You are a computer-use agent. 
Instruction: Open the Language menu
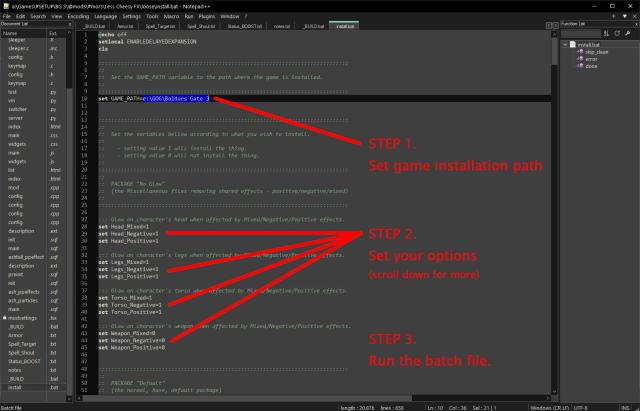click(x=105, y=16)
